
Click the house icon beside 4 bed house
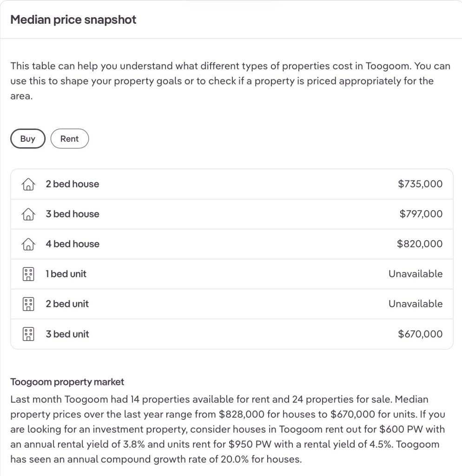point(28,244)
